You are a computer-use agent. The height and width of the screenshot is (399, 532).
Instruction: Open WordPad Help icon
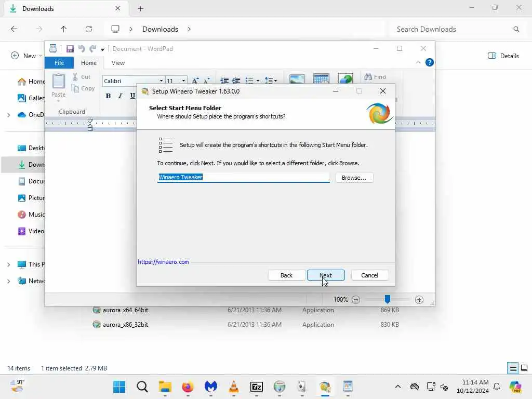pyautogui.click(x=430, y=62)
